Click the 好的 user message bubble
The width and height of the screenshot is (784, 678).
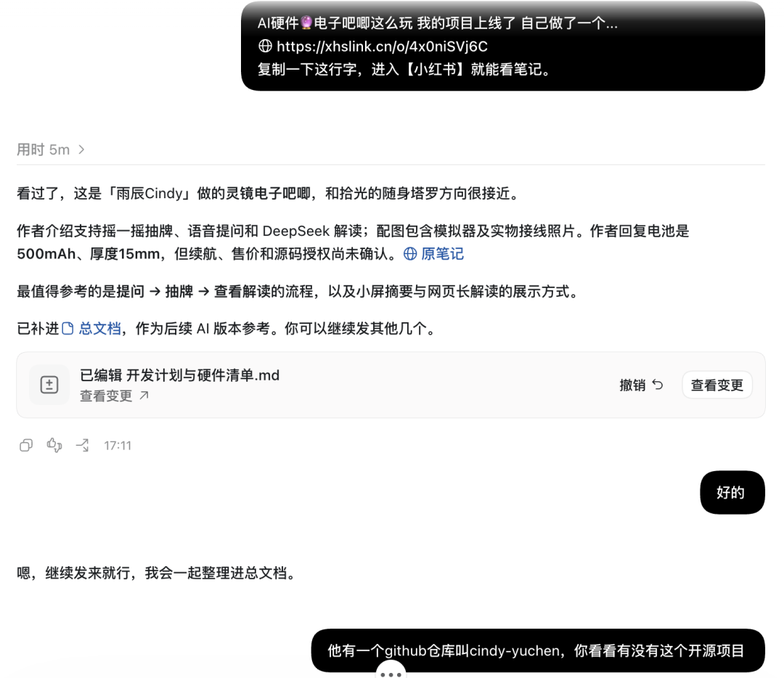(732, 492)
